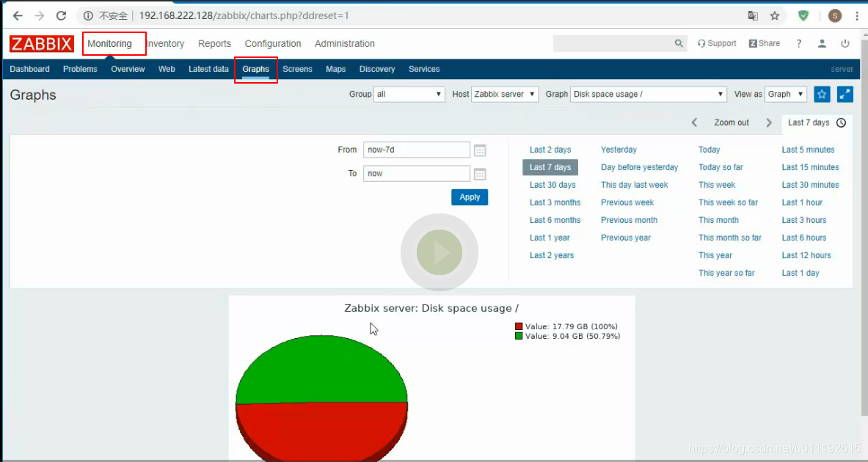
Task: Open the Reports menu
Action: click(x=214, y=43)
